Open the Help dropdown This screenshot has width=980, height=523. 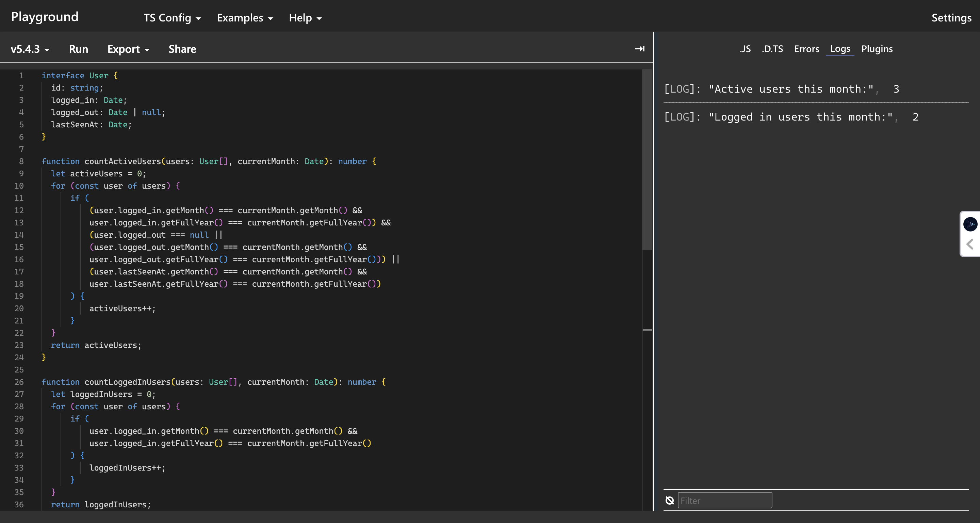click(304, 18)
